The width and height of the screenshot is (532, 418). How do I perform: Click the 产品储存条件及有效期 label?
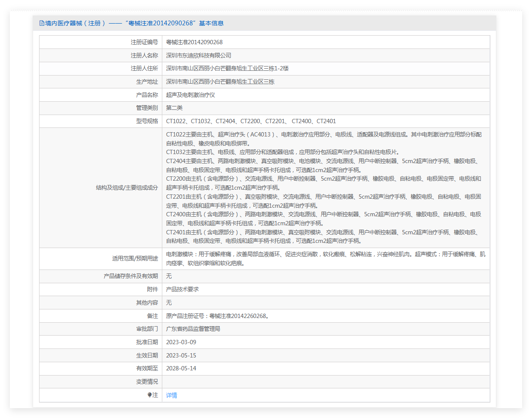pyautogui.click(x=131, y=276)
